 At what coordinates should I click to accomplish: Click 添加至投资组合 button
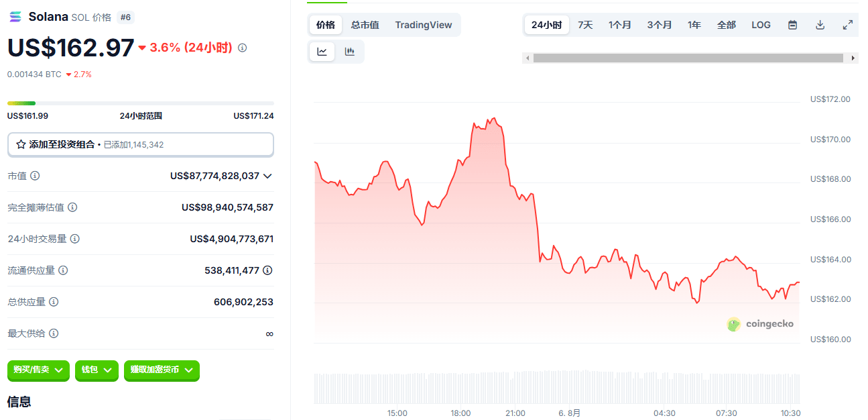tap(141, 144)
